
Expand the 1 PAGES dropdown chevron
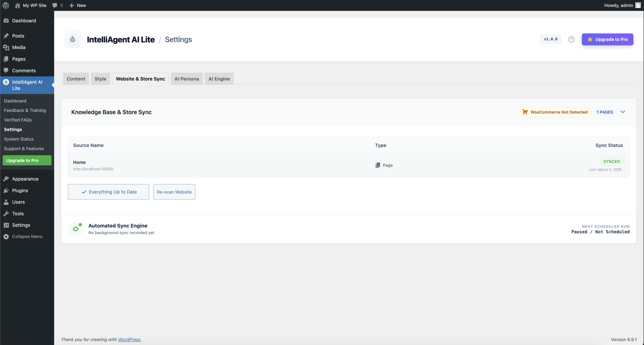click(x=623, y=112)
